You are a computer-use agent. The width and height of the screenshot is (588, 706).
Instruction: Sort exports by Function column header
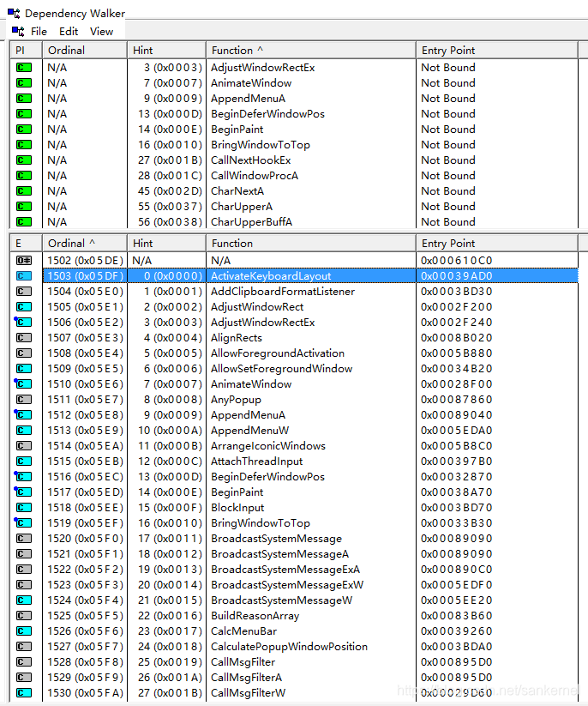click(311, 243)
